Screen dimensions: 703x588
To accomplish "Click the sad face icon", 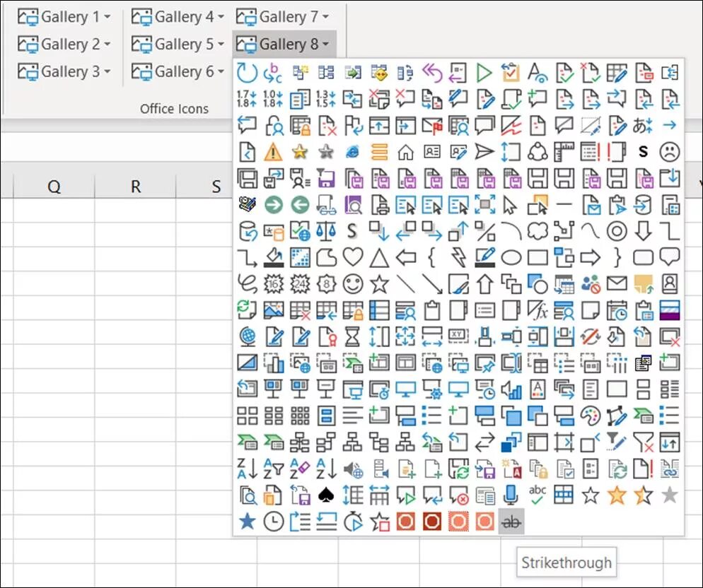I will tap(668, 151).
